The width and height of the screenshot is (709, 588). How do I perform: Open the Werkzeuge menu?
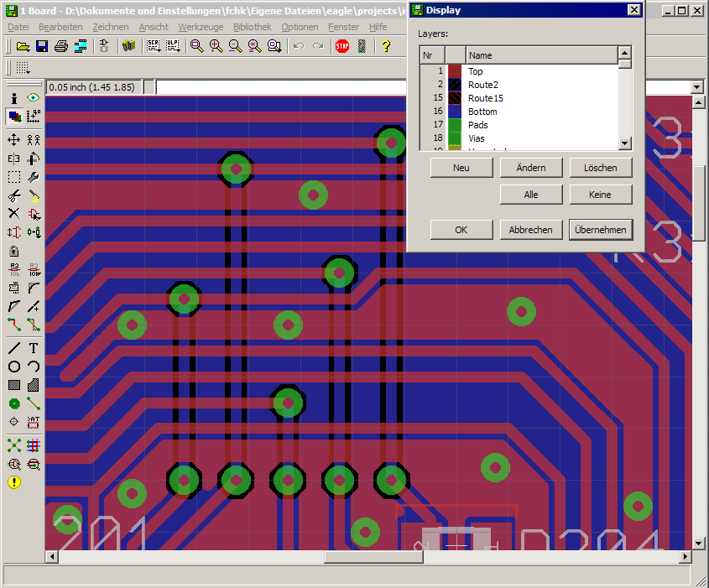(x=201, y=27)
